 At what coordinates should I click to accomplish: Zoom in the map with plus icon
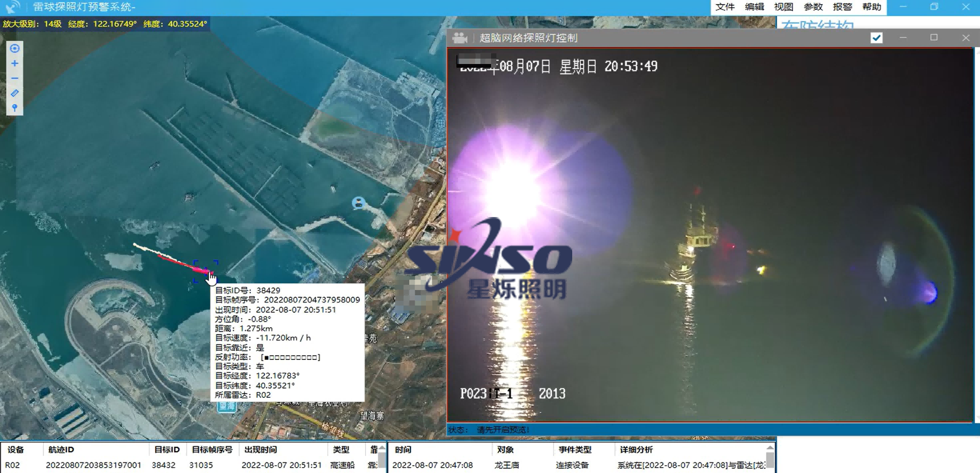coord(14,63)
